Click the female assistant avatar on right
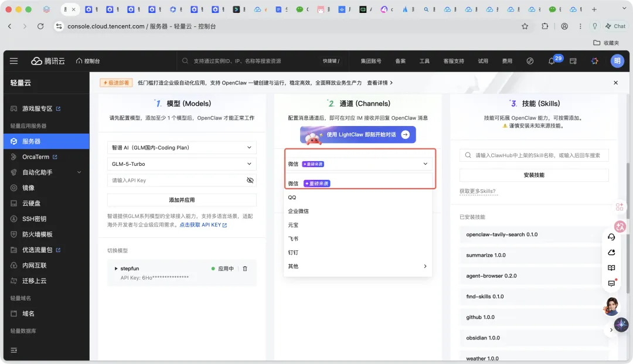Viewport: 633px width, 364px height. tap(611, 307)
